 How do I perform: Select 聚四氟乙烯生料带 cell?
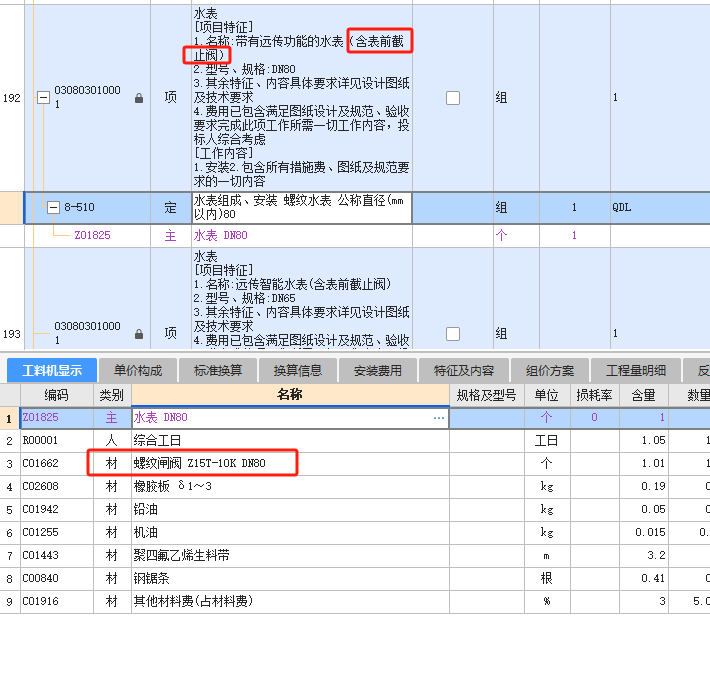point(290,556)
